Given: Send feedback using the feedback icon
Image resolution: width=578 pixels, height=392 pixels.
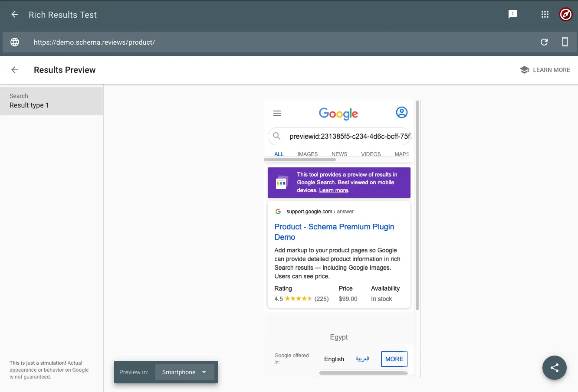Looking at the screenshot, I should (513, 14).
